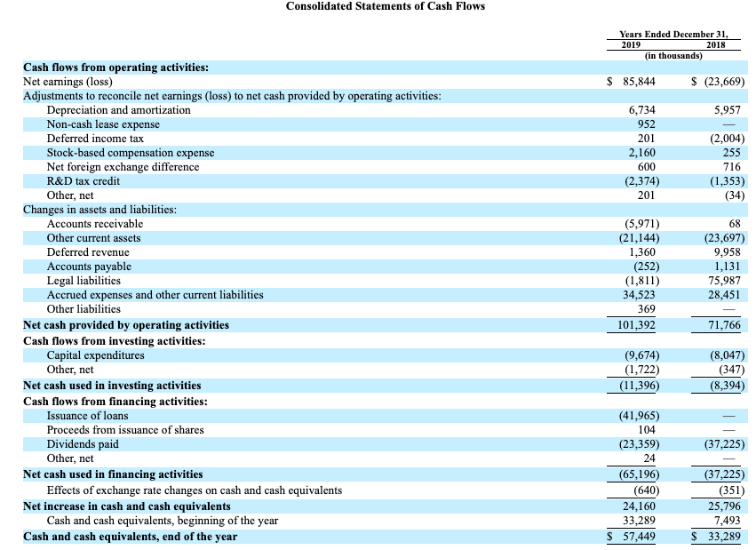Click the 24,160 net increase value

640,506
